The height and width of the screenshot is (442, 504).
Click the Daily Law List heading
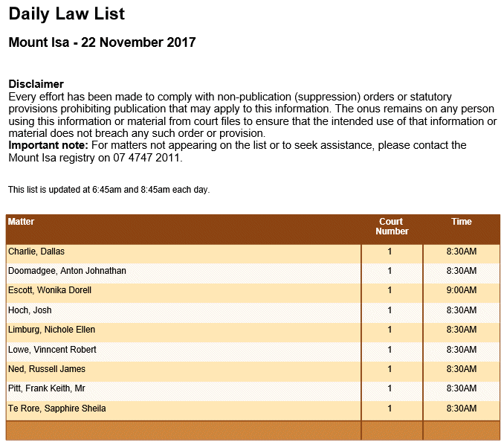[x=67, y=13]
